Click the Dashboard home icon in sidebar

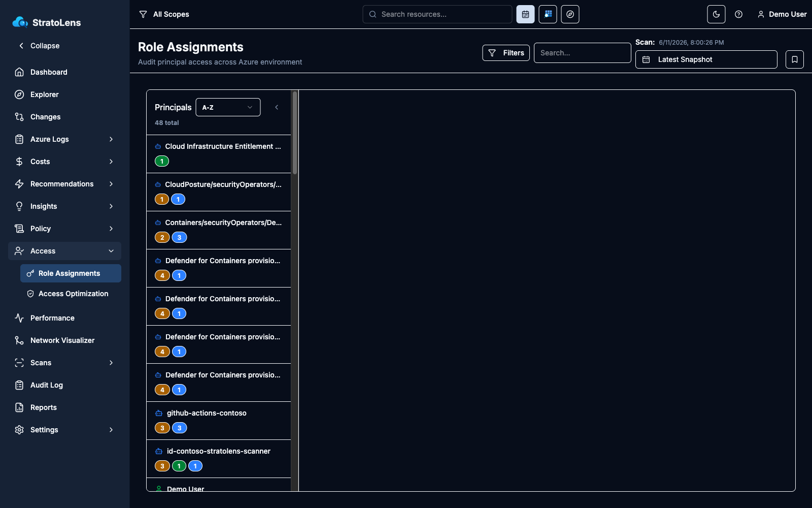tap(19, 72)
